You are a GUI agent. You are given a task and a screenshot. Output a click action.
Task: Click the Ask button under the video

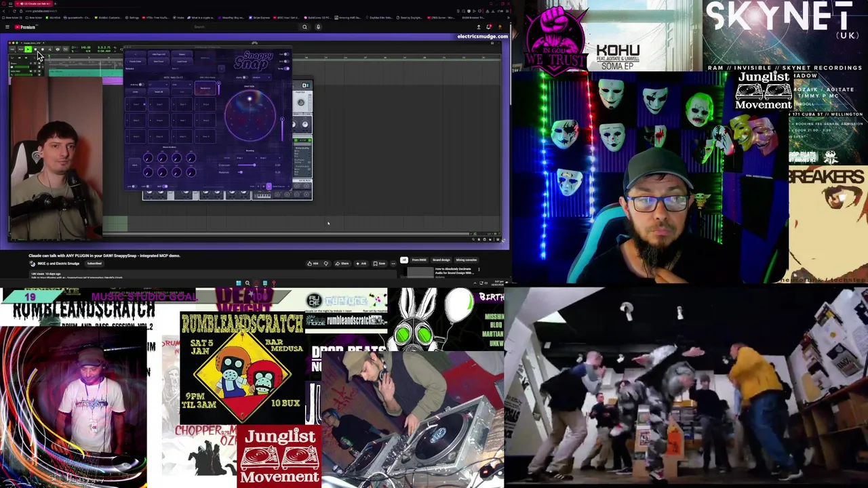coord(361,264)
